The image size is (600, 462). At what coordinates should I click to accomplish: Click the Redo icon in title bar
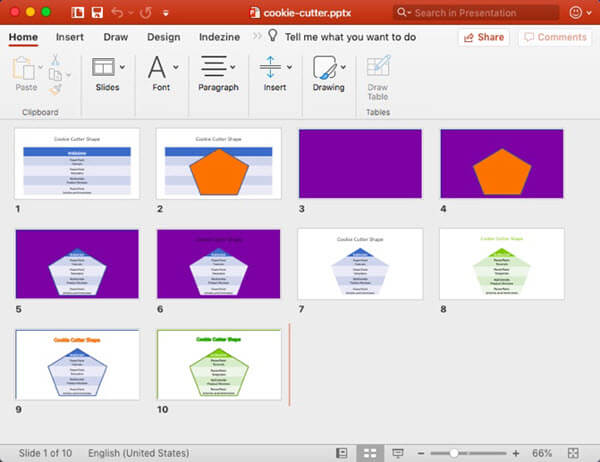pos(147,12)
